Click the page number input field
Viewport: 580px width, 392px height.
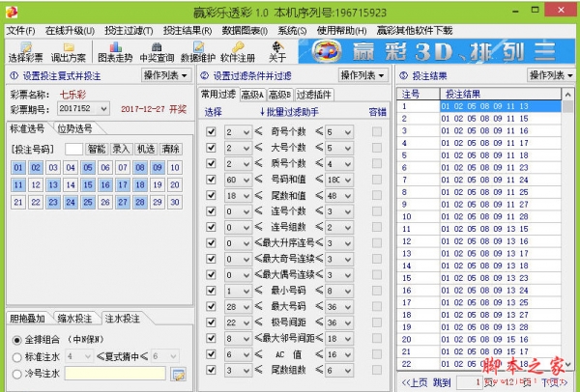[x=470, y=382]
